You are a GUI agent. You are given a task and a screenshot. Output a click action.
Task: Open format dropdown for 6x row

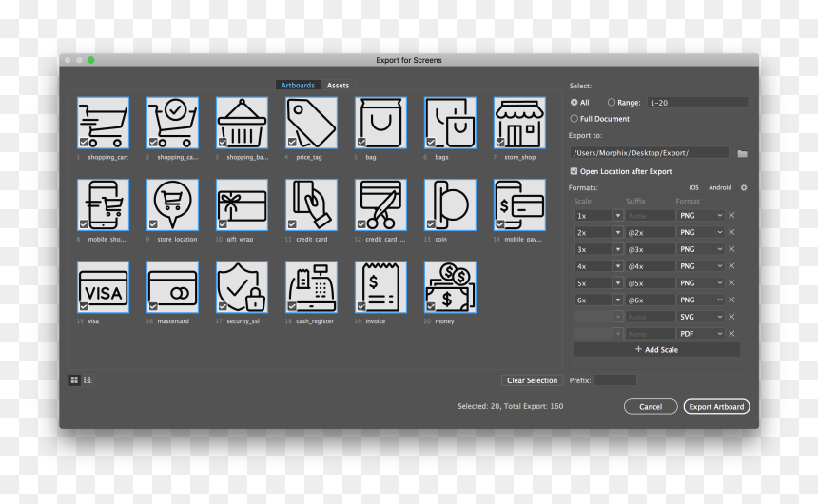coord(701,300)
